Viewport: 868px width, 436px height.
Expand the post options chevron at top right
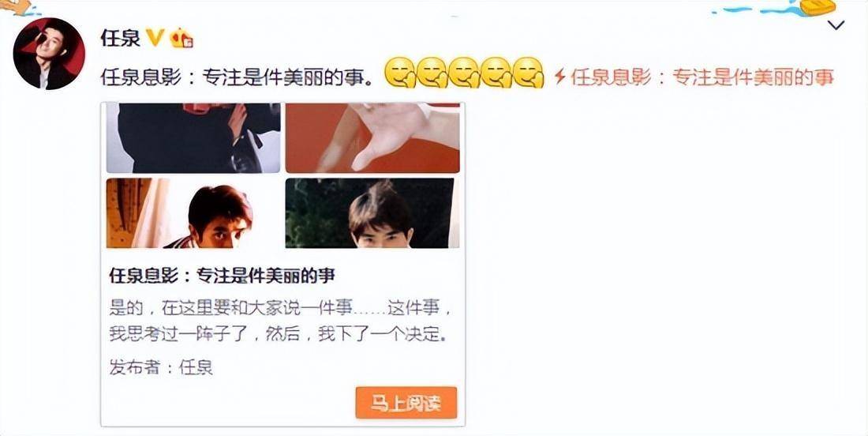tap(836, 25)
